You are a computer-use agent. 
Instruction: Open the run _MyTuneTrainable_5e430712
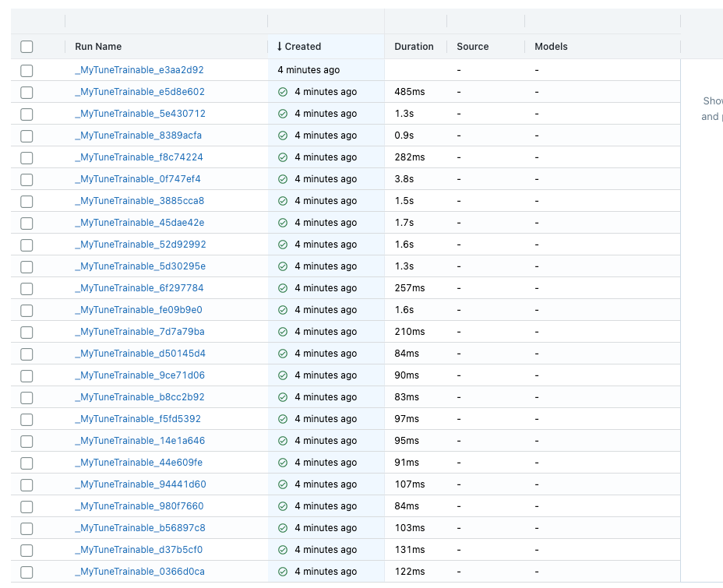[139, 113]
